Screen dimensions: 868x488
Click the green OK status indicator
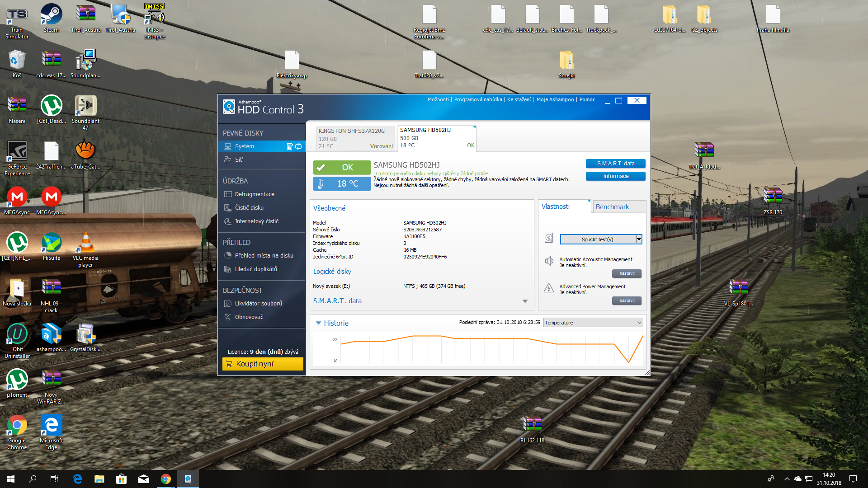[x=342, y=168]
